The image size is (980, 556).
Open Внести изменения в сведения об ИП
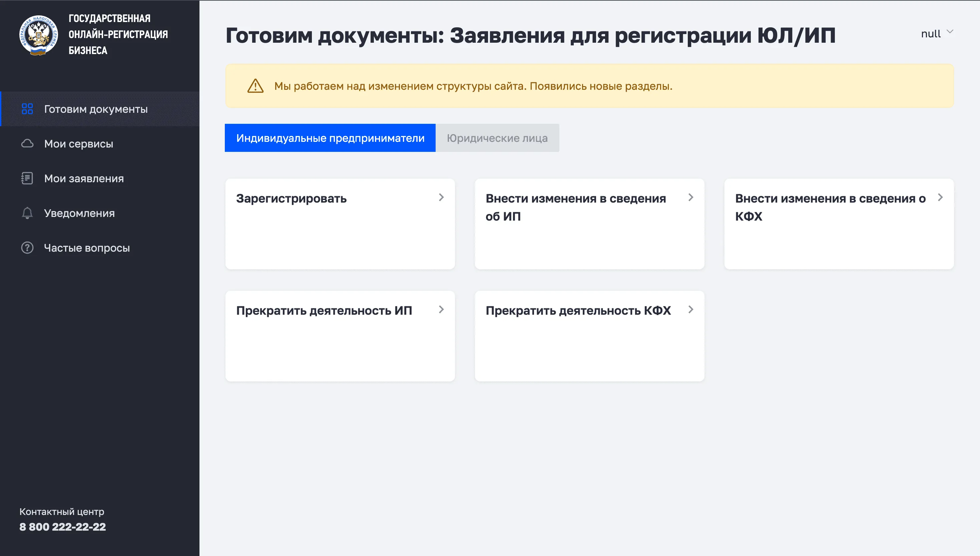(x=589, y=223)
